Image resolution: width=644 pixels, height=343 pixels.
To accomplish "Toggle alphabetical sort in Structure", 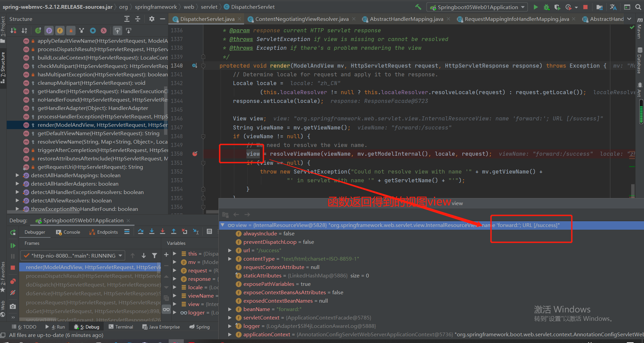I will (x=24, y=31).
